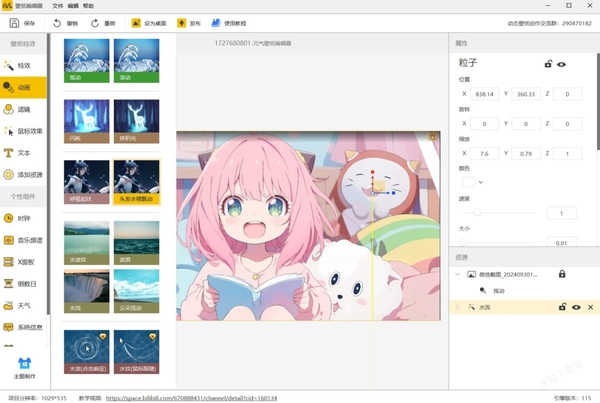Apply the 云朵流动 cloud flow thumbnail

137,291
